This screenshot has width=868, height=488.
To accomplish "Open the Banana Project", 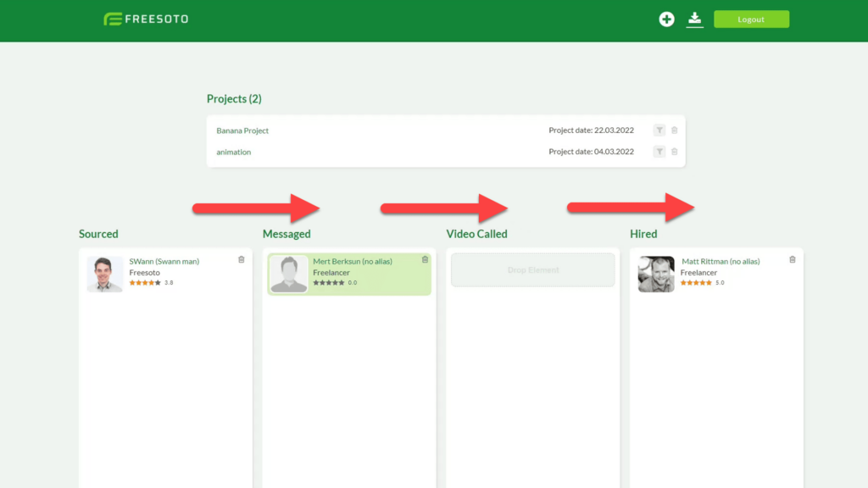I will coord(242,130).
